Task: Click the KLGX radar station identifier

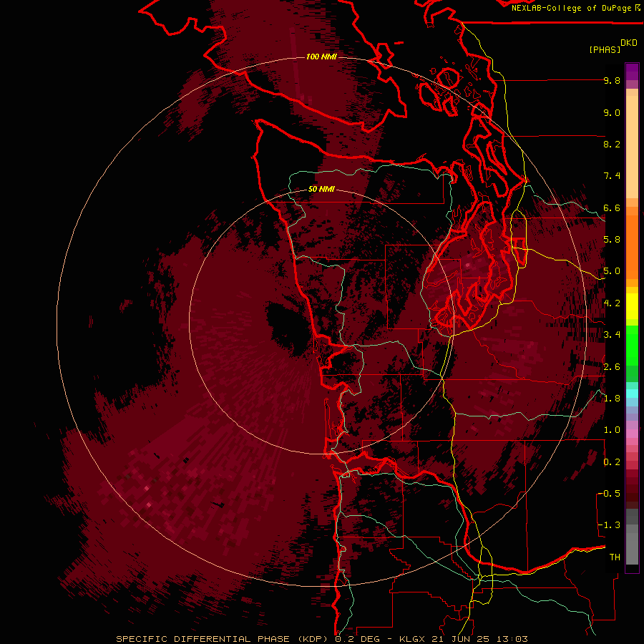Action: tap(411, 639)
